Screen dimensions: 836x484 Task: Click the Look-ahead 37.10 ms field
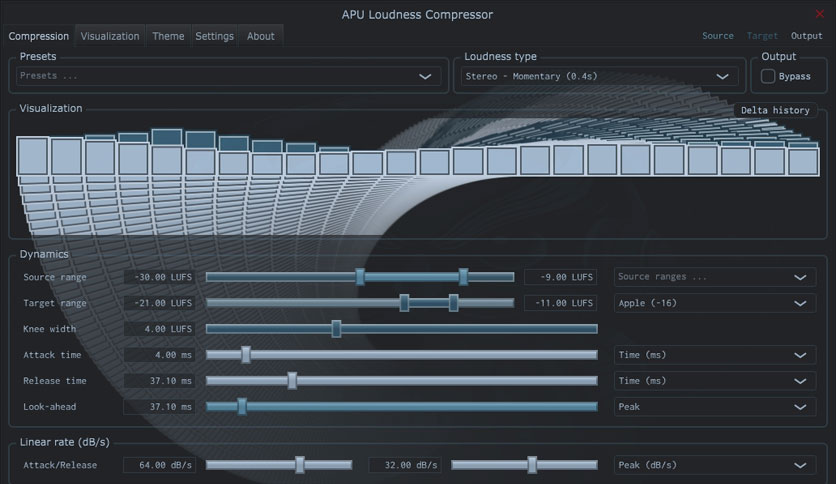click(x=159, y=407)
